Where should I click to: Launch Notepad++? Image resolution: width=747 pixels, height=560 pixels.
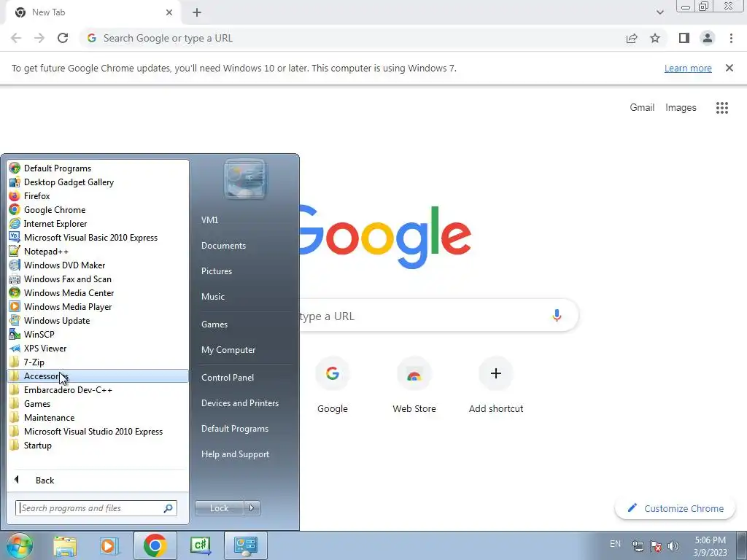click(x=98, y=251)
